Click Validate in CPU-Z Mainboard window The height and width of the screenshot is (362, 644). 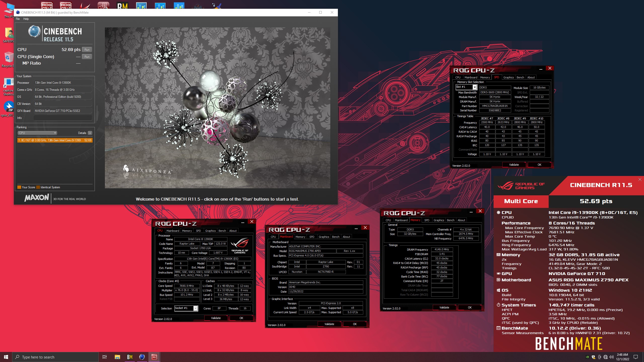point(329,324)
